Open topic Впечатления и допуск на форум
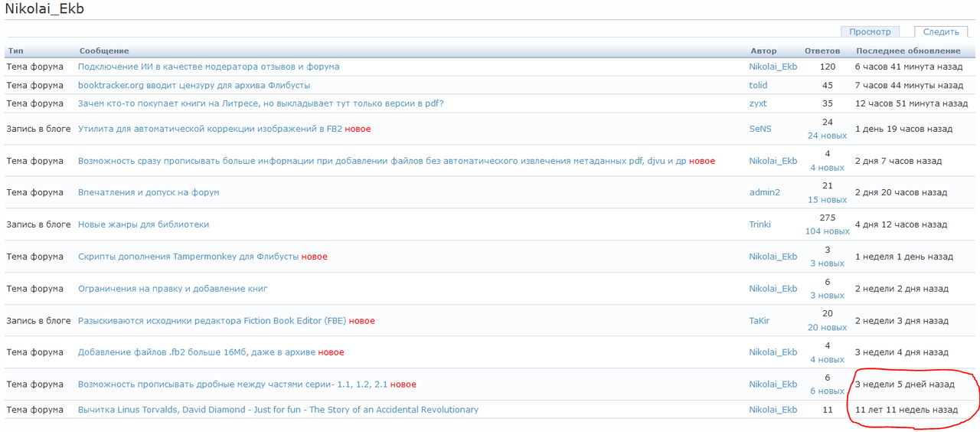Screen dimensions: 980x432 pyautogui.click(x=149, y=192)
